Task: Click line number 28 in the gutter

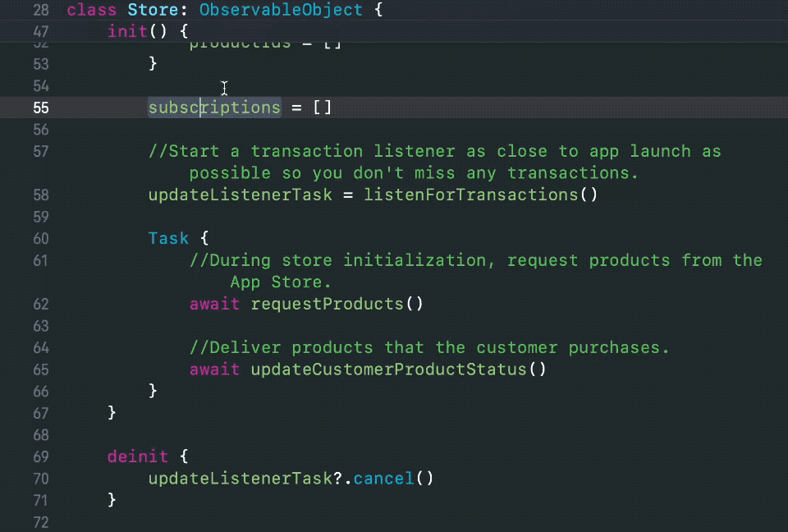Action: 41,10
